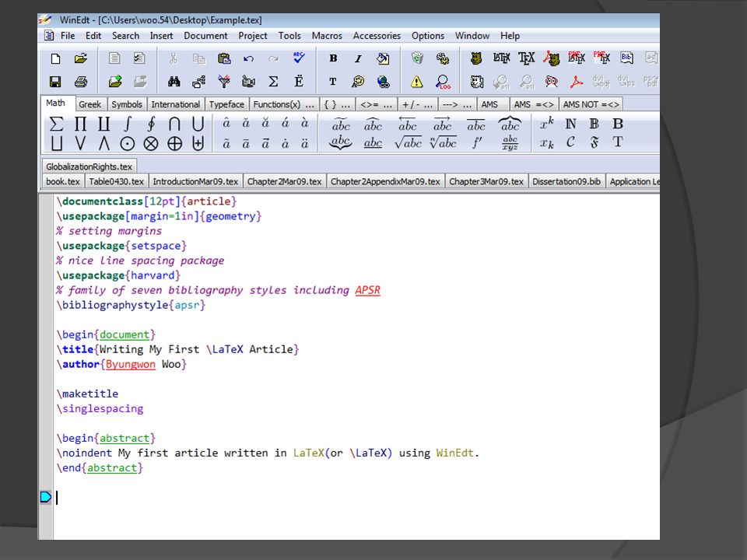Click the \singlespacing command text

coord(100,408)
